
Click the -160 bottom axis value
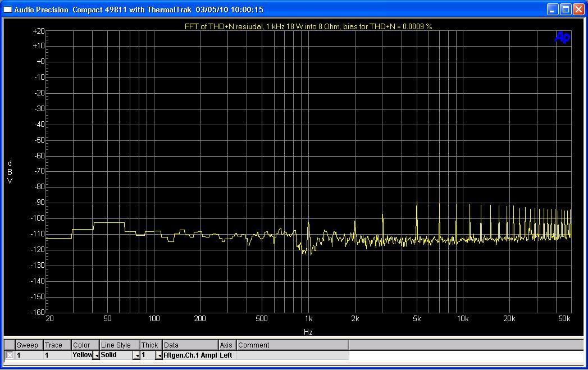click(x=38, y=312)
